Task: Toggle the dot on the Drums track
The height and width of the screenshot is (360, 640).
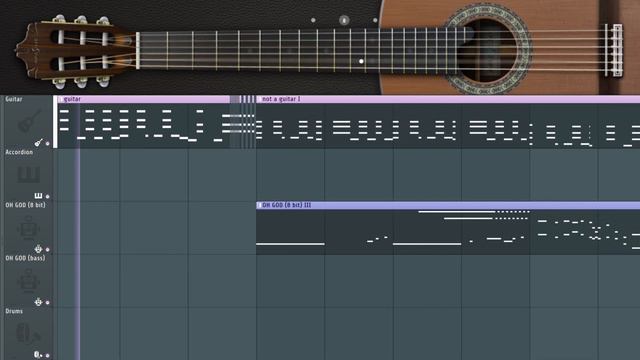Action: pos(48,356)
